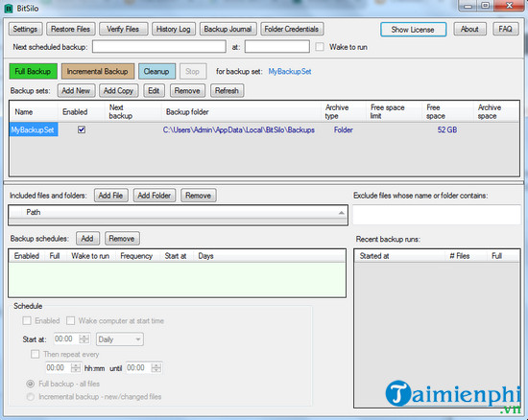528x420 pixels.
Task: Click the Start at time spinner arrows
Action: coord(84,338)
